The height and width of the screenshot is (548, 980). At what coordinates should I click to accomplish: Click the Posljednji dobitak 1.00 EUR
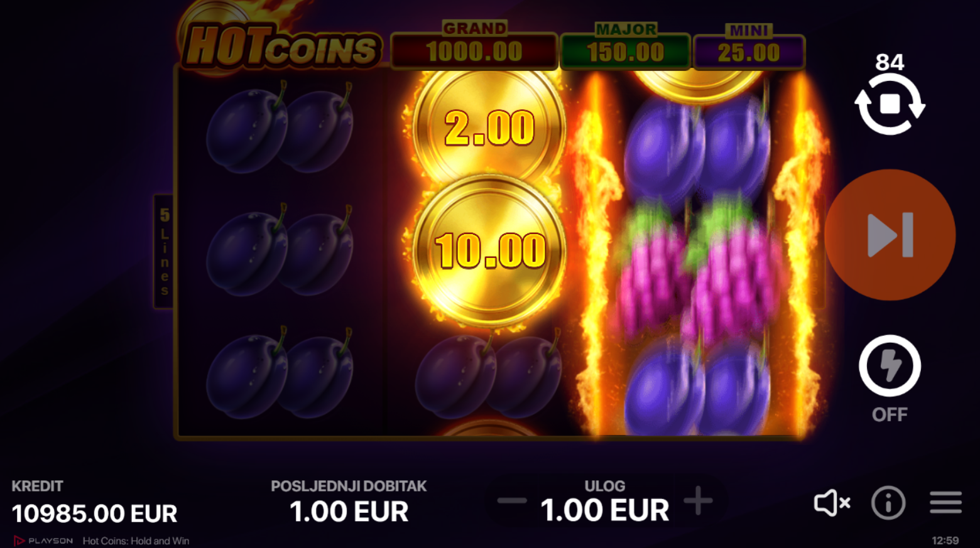pyautogui.click(x=349, y=502)
